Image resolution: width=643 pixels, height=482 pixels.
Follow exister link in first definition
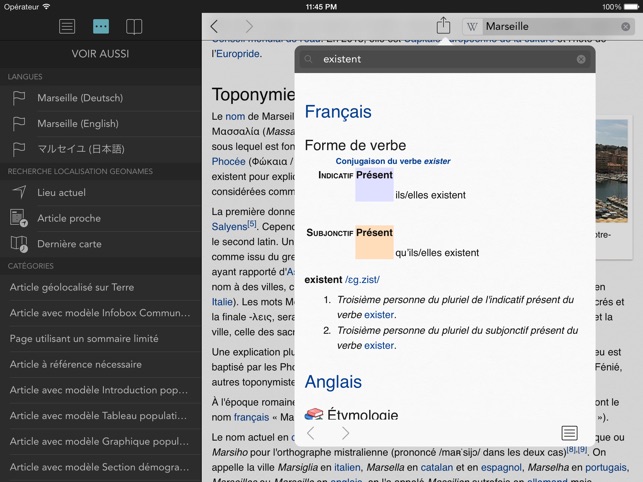point(379,315)
